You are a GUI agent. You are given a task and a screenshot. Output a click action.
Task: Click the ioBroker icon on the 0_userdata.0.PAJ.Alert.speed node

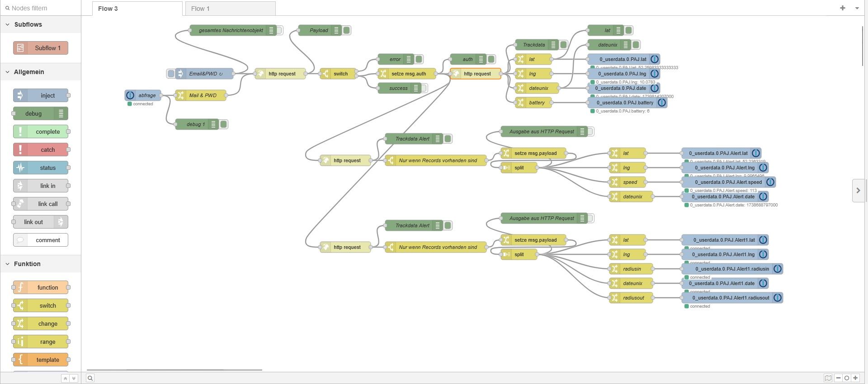tap(770, 182)
